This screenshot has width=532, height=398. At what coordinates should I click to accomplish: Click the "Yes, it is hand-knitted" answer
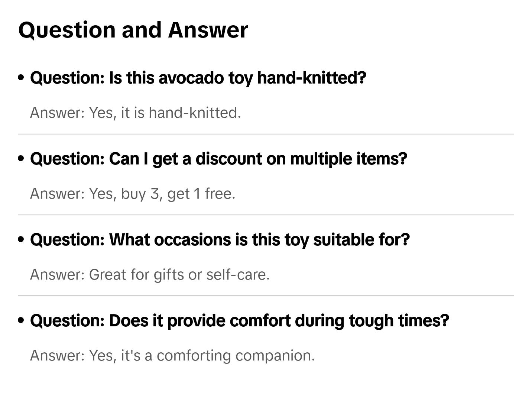[x=136, y=113]
